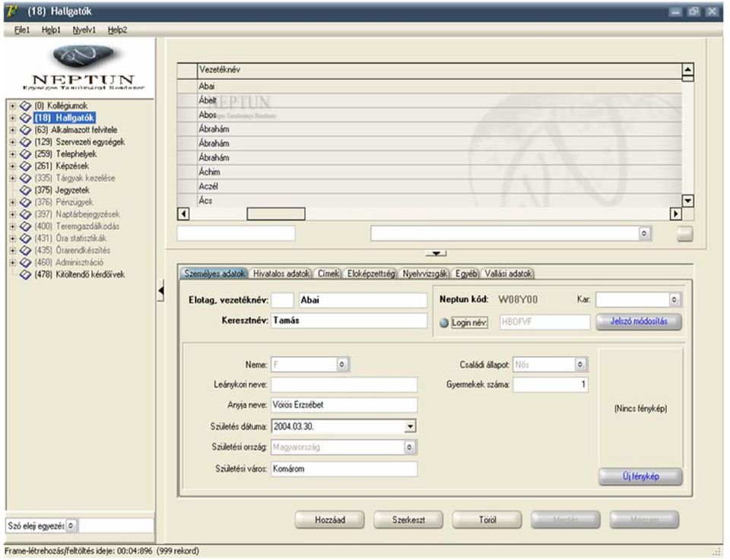Click the Alkalmazott felvitele node icon
This screenshot has height=560, width=730.
tap(26, 130)
